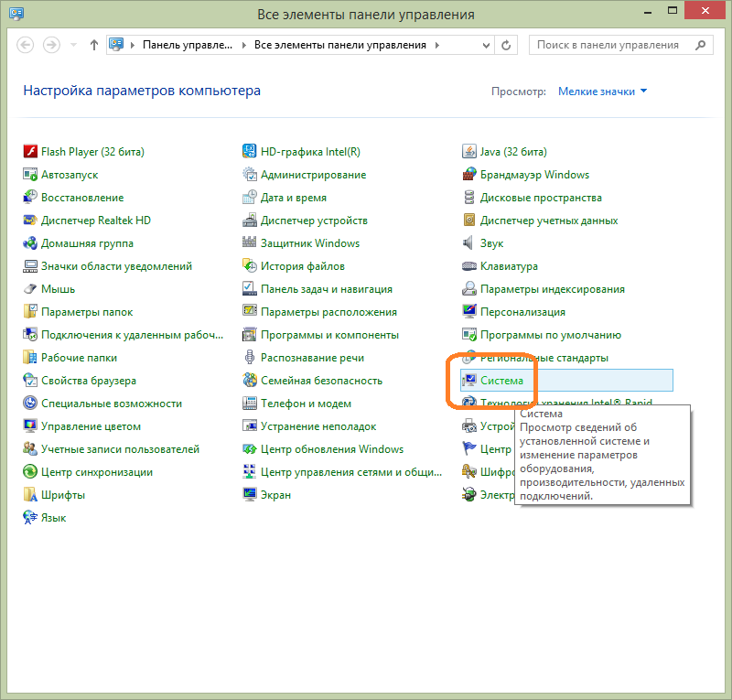
Task: Click the Специальные возможности icon
Action: tap(30, 403)
